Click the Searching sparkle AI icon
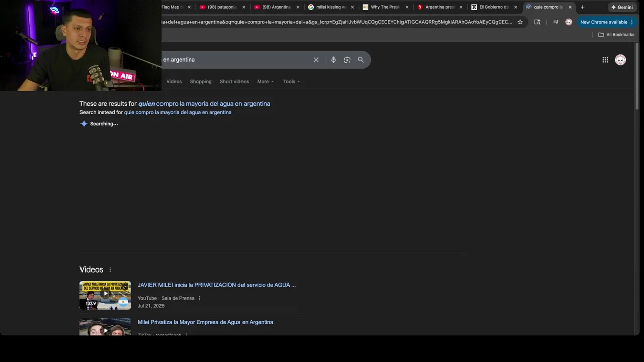The width and height of the screenshot is (644, 362). click(84, 124)
